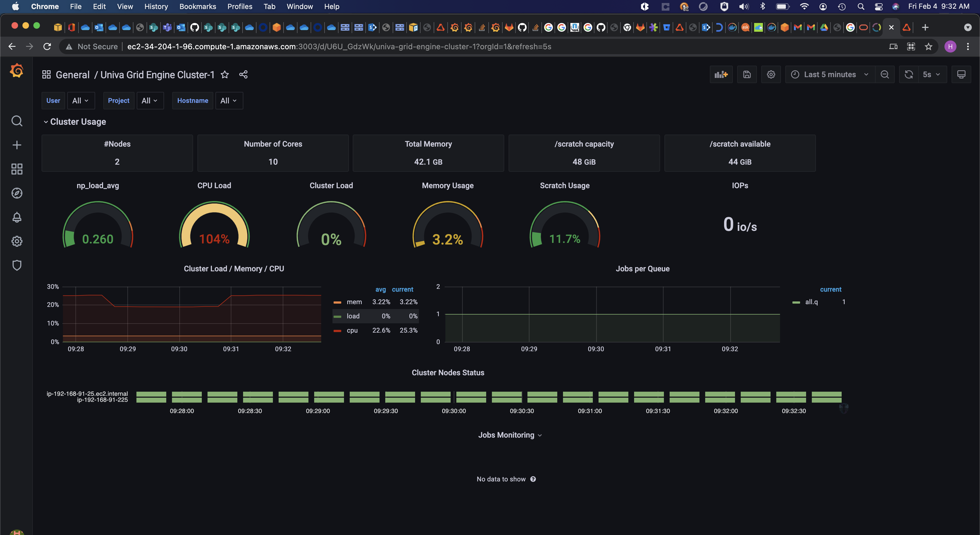
Task: Share the dashboard via share icon
Action: 243,75
